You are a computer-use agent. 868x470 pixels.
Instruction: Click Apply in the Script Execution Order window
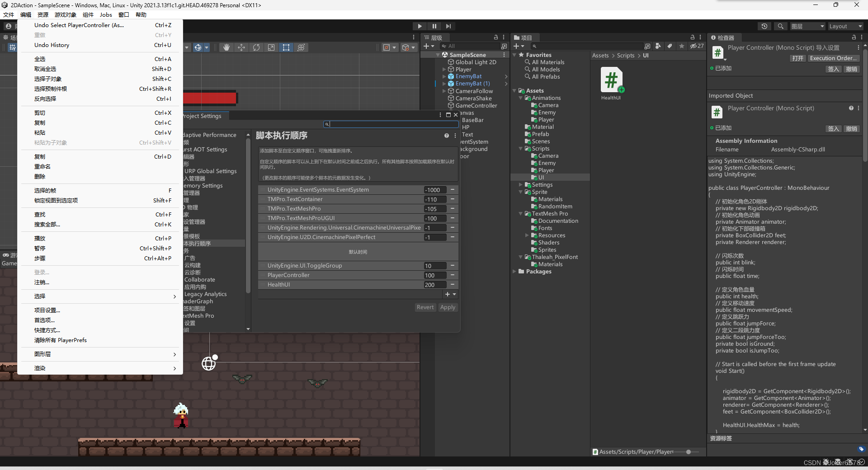(x=448, y=307)
